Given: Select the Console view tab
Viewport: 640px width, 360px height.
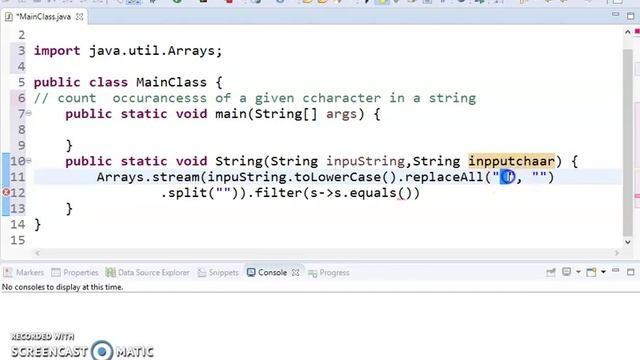Looking at the screenshot, I should [x=272, y=272].
